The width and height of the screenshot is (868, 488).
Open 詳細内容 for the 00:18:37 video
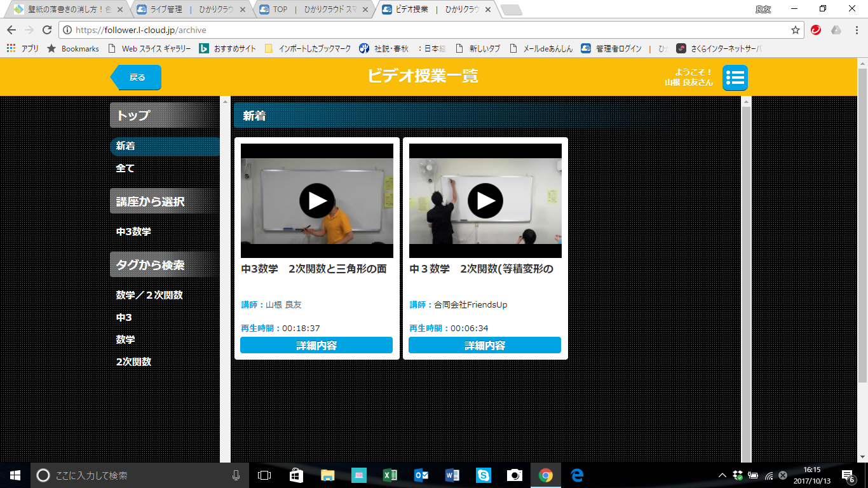click(x=316, y=346)
